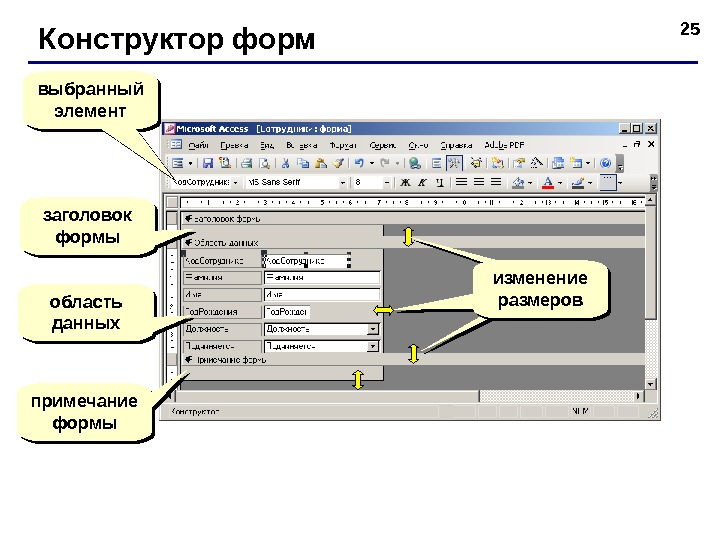
Task: Paste from clipboard using Paste icon
Action: (321, 163)
